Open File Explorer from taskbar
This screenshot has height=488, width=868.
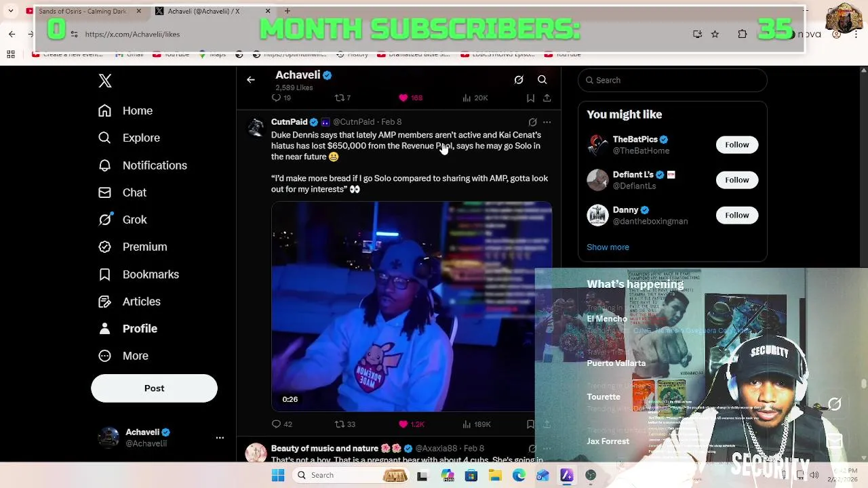[495, 475]
